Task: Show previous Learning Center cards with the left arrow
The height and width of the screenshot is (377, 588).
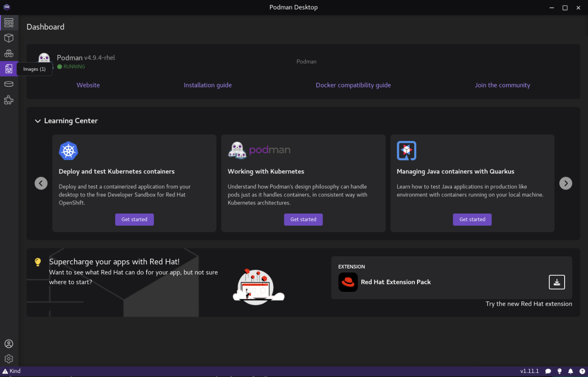Action: 41,183
